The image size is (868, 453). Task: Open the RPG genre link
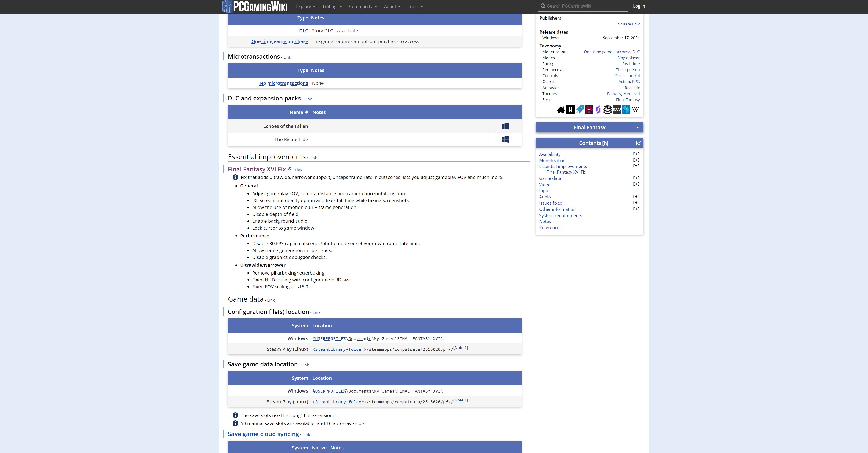(x=635, y=82)
